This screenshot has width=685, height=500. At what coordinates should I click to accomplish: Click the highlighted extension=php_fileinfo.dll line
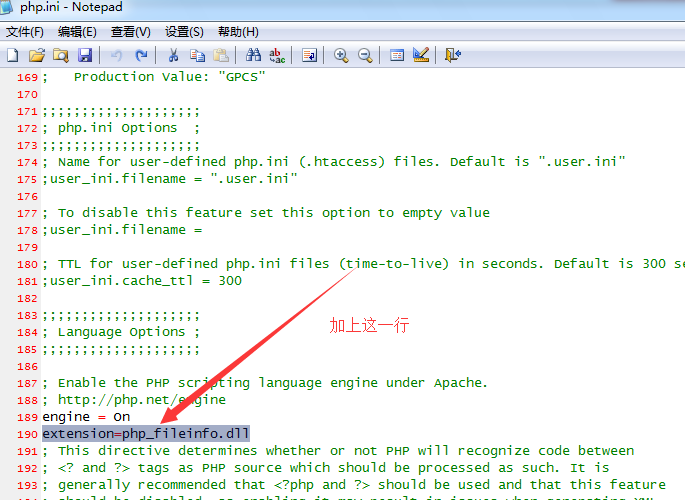145,433
